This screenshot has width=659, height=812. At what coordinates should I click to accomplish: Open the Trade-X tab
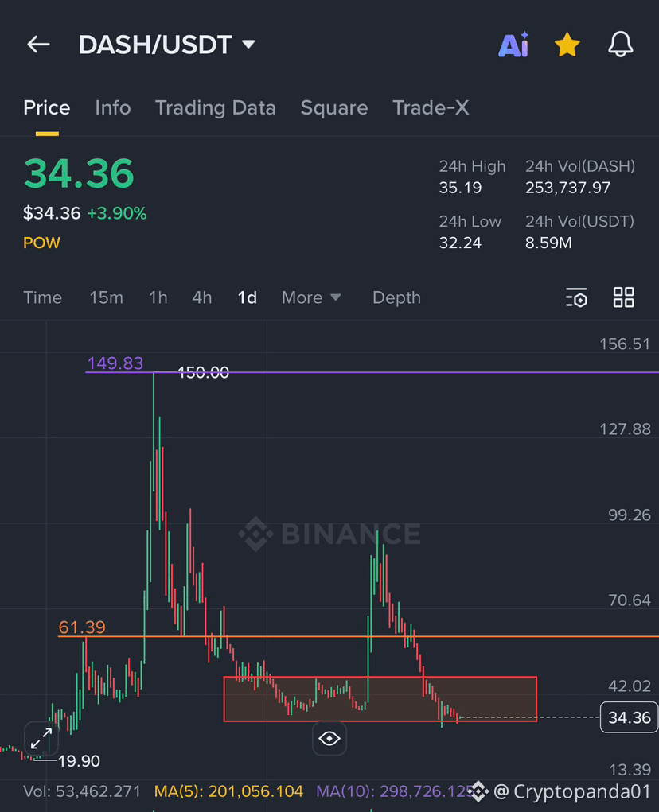click(431, 107)
